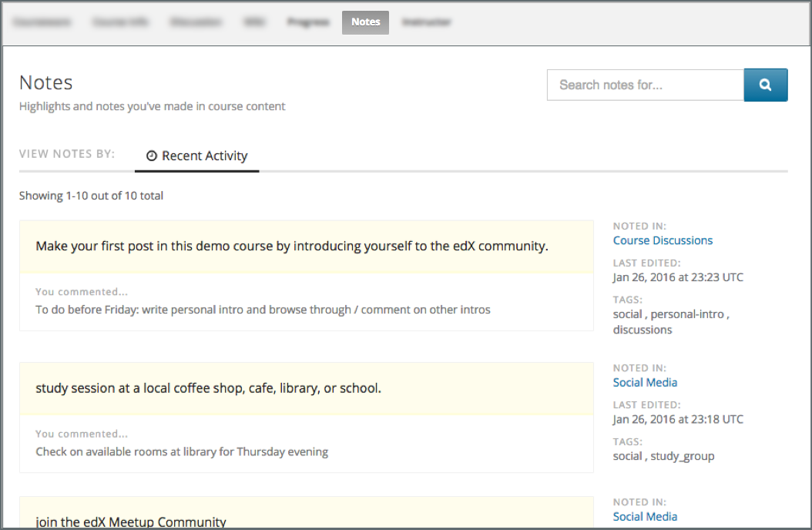Go to the Instructor tab
The height and width of the screenshot is (530, 812).
(x=426, y=22)
